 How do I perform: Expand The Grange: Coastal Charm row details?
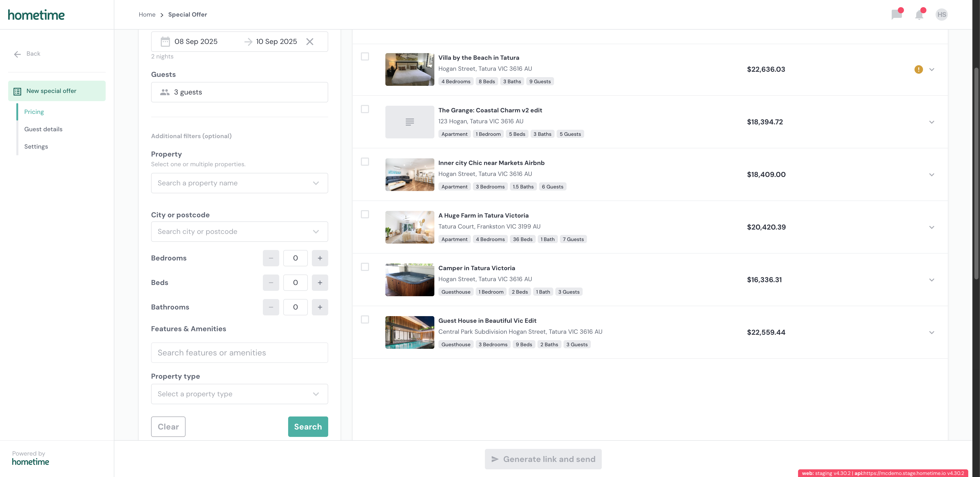932,122
